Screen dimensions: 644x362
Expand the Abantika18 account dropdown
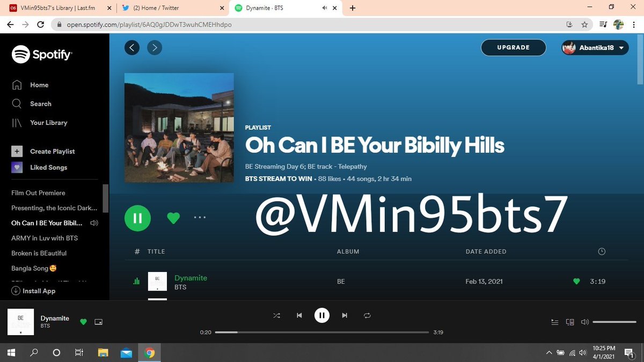[x=595, y=48]
